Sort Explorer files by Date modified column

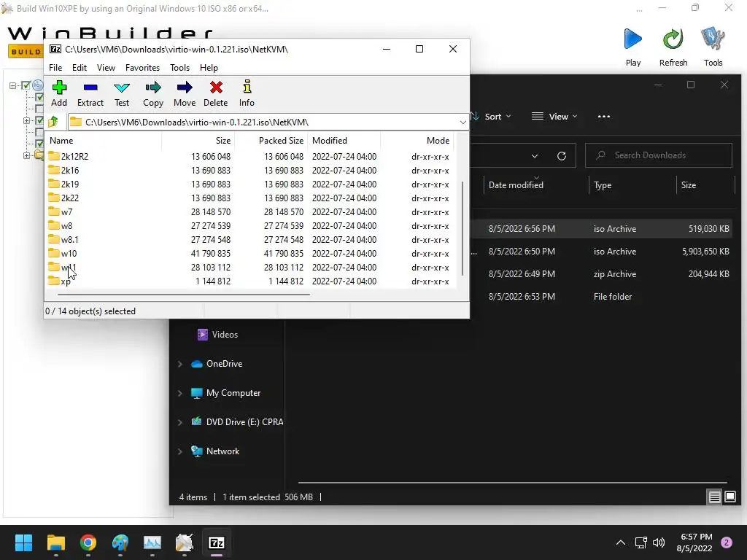(x=536, y=184)
